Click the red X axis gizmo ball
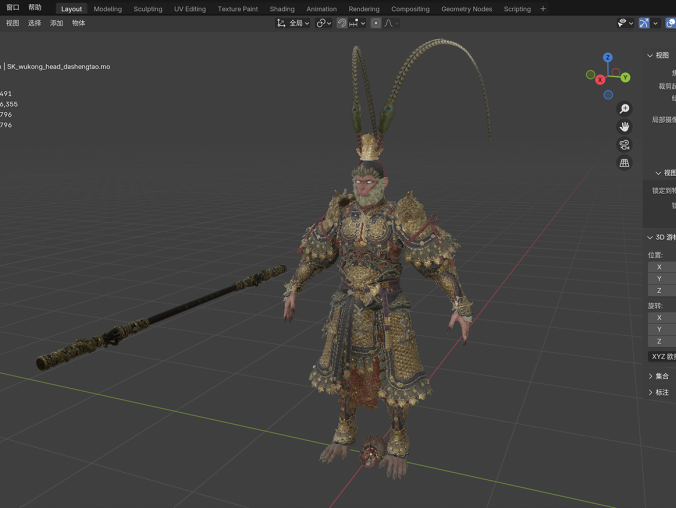The height and width of the screenshot is (508, 676). (600, 79)
